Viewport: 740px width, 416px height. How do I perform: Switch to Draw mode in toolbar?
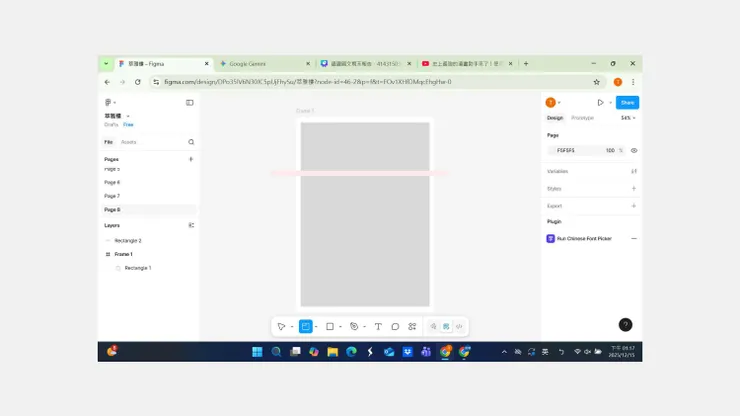point(433,326)
